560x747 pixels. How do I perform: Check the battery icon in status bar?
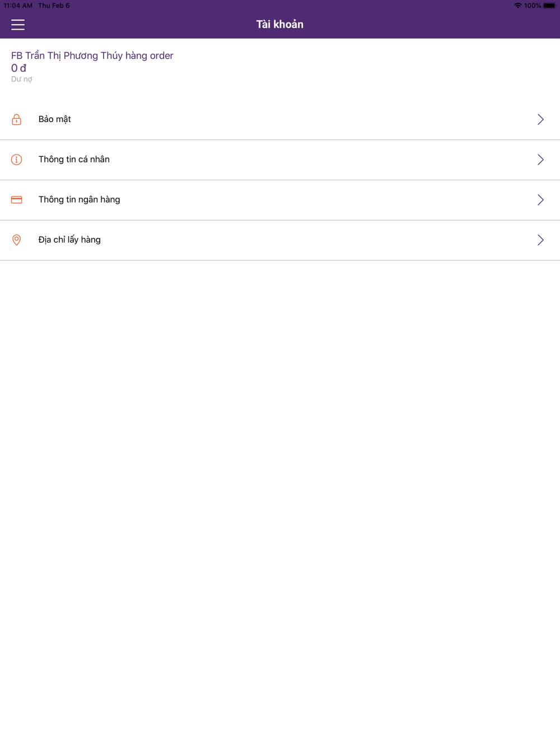click(549, 6)
